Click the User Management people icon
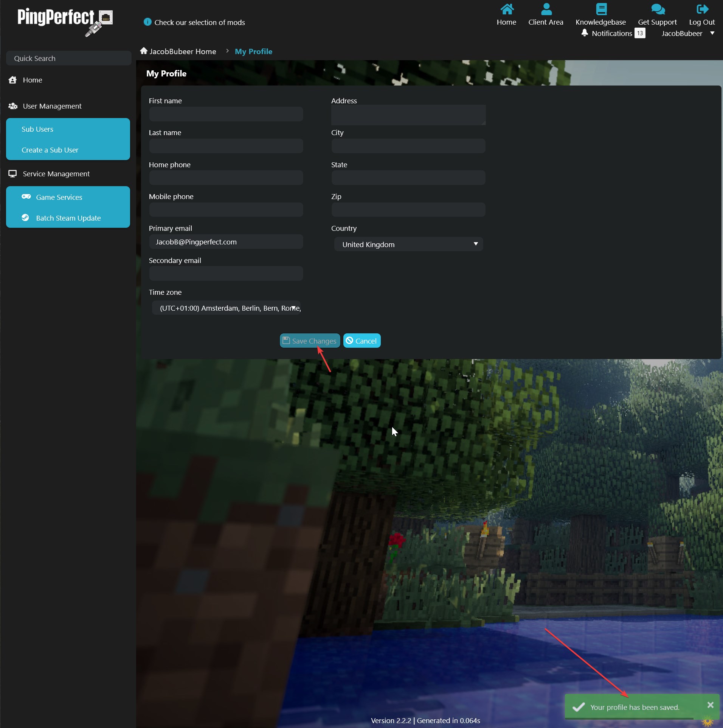This screenshot has width=723, height=728. pyautogui.click(x=13, y=106)
